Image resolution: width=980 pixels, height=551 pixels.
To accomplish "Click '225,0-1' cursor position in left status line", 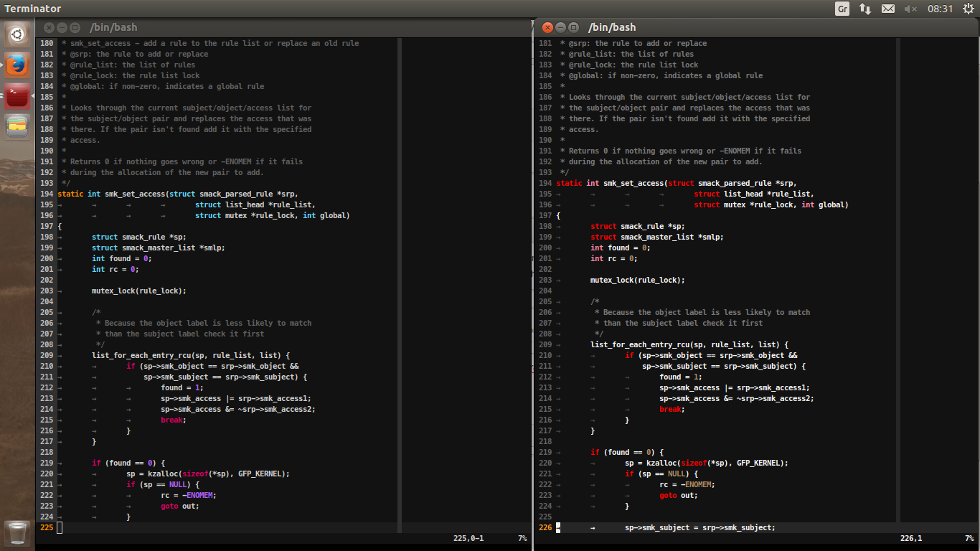I will point(468,538).
